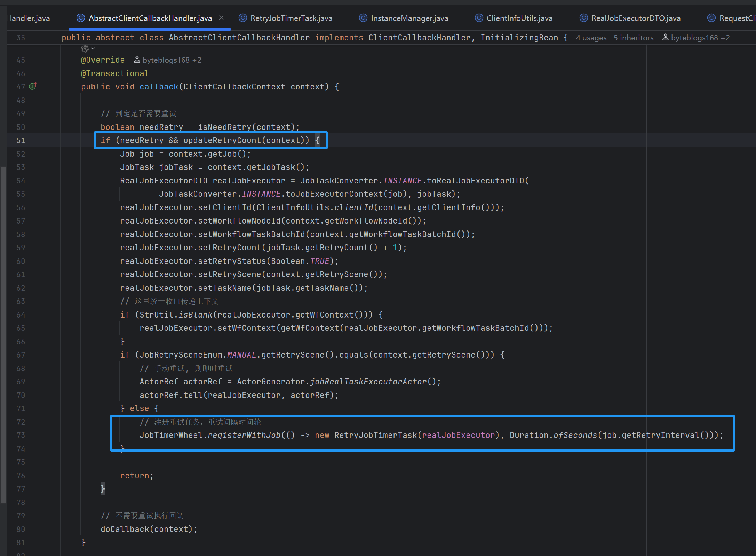The width and height of the screenshot is (756, 556).
Task: Click the '@Transactional' annotation
Action: (115, 73)
